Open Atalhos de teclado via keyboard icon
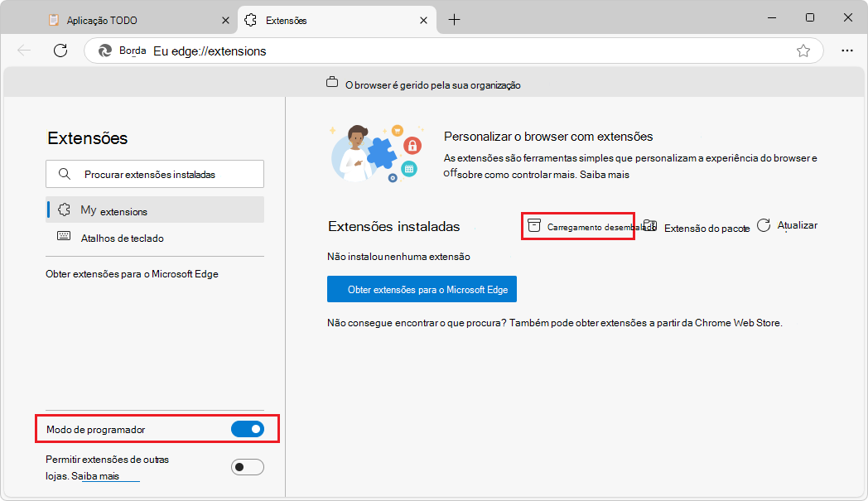The image size is (868, 501). 65,236
